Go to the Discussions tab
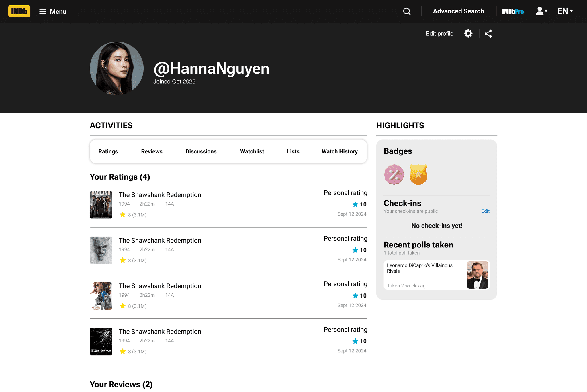 (201, 151)
